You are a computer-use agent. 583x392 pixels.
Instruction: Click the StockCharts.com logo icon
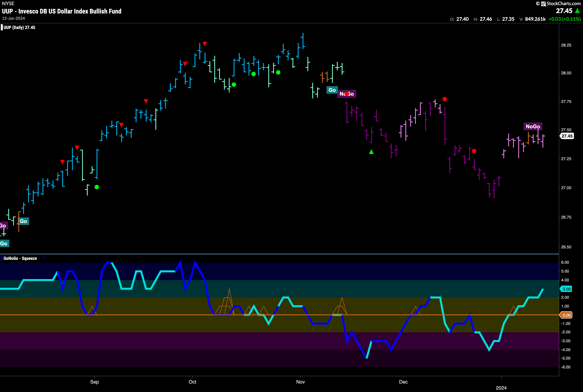coord(543,4)
